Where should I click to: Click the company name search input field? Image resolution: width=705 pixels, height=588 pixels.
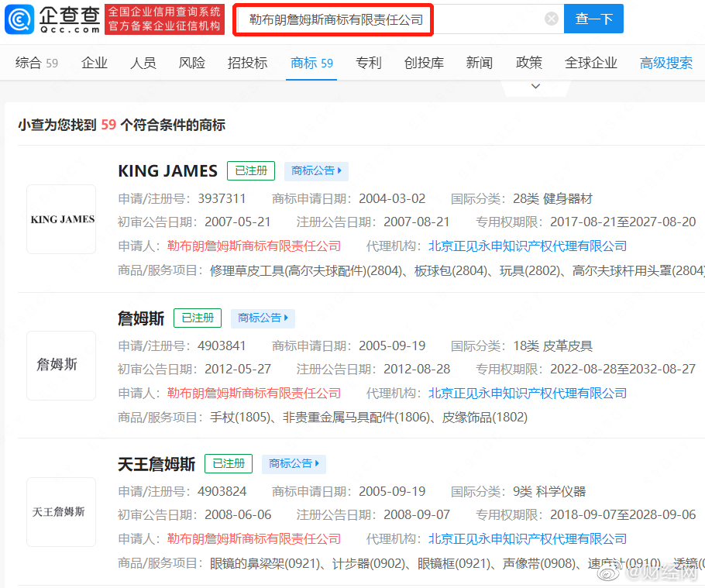click(387, 20)
